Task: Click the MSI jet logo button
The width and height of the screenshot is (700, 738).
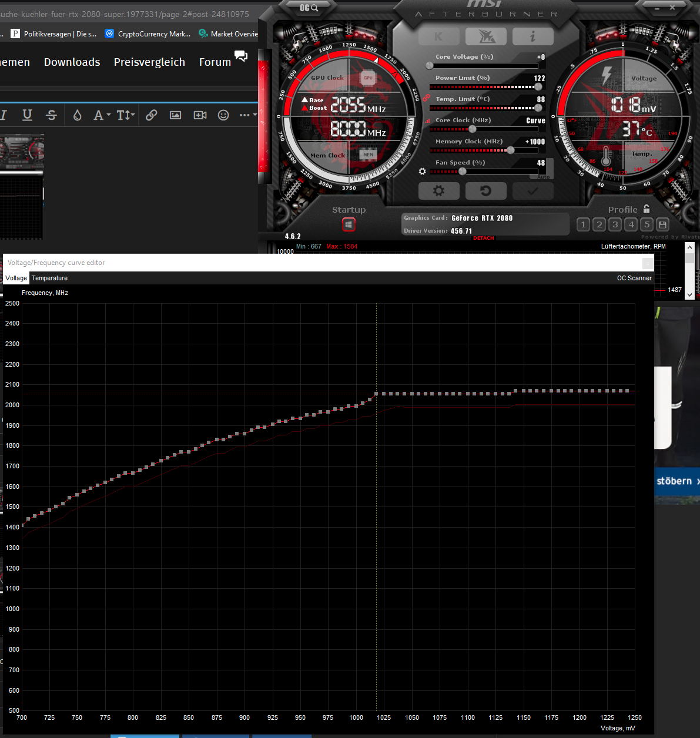Action: [x=485, y=36]
